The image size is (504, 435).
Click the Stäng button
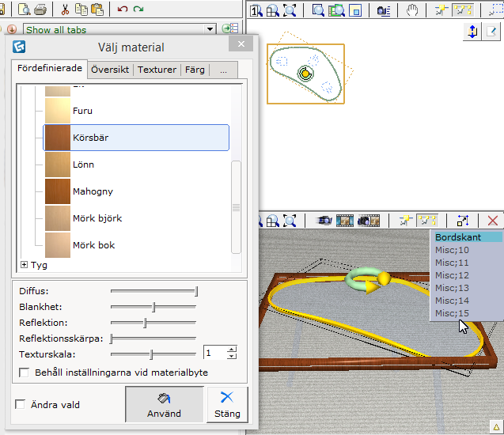point(226,404)
